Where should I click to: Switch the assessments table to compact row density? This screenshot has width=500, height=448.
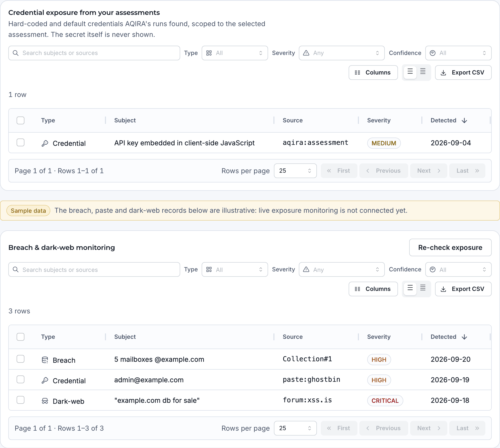[423, 72]
